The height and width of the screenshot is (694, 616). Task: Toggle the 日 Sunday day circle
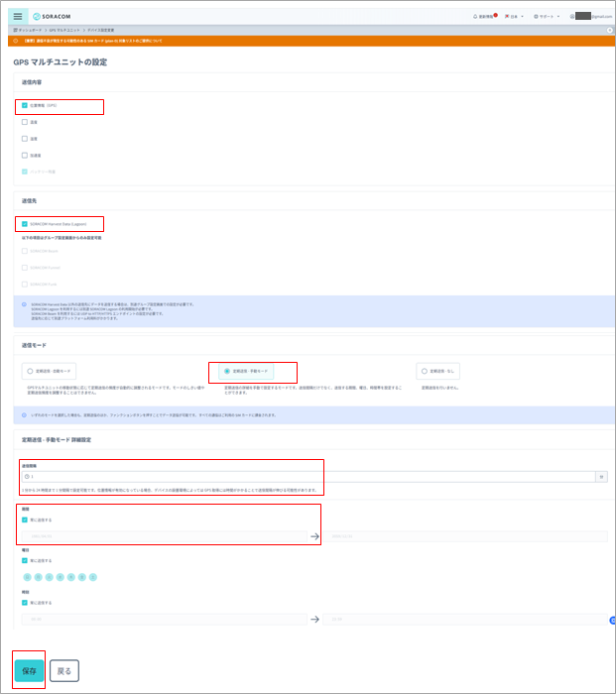(x=28, y=577)
